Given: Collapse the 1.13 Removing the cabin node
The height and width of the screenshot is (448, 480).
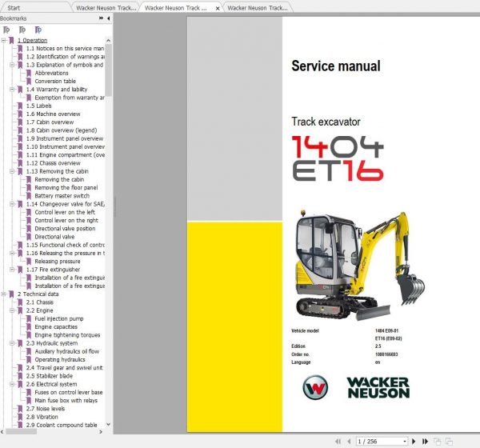Looking at the screenshot, I should coord(12,171).
